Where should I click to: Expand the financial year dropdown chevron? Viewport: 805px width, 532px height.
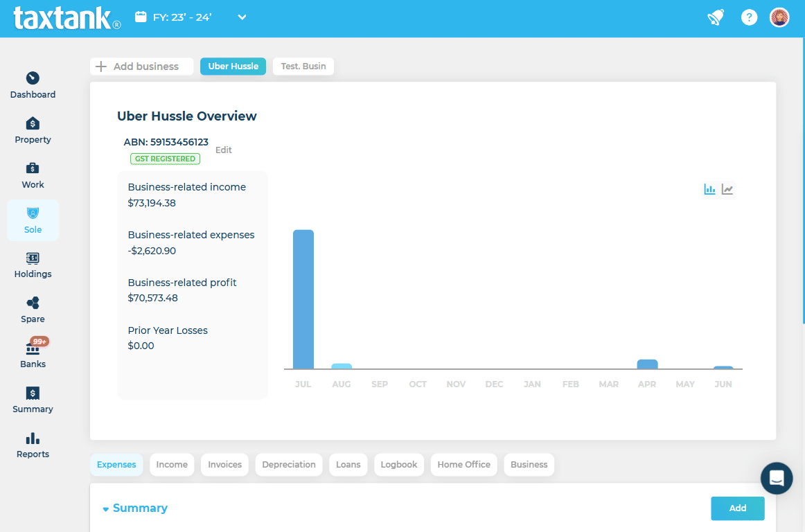coord(242,17)
